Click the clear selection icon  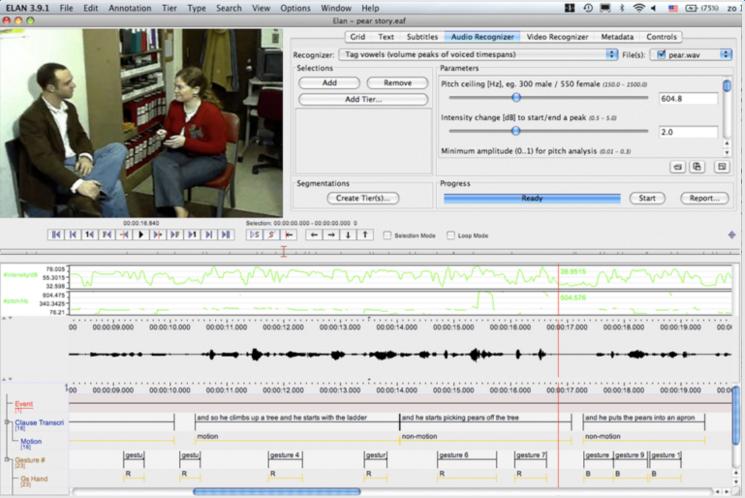pos(272,235)
